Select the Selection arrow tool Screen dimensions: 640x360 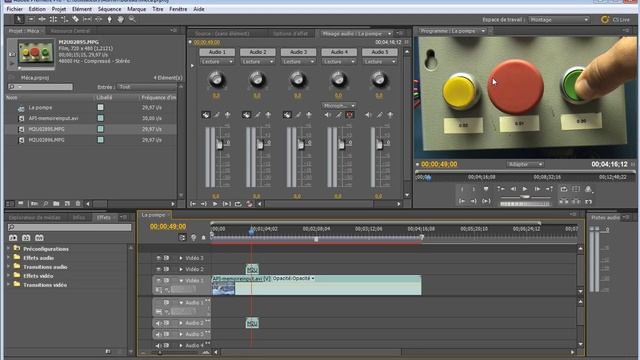coord(19,19)
